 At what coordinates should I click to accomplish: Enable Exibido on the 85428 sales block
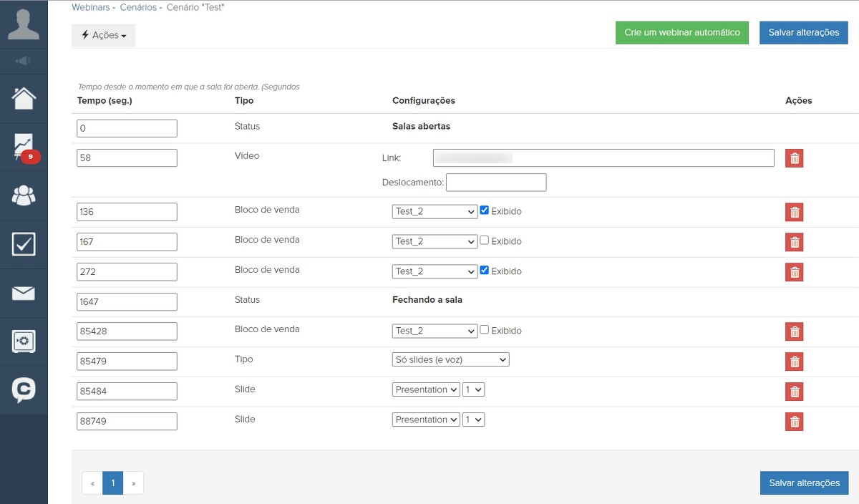pos(485,330)
